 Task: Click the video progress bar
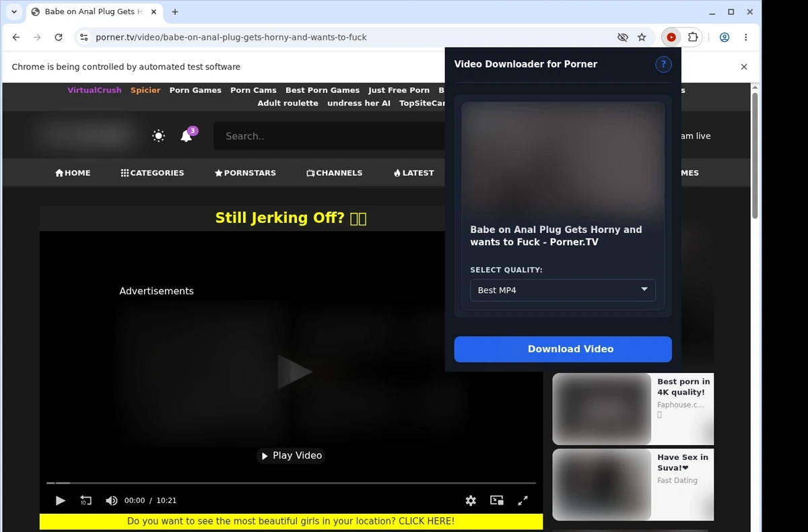(291, 483)
